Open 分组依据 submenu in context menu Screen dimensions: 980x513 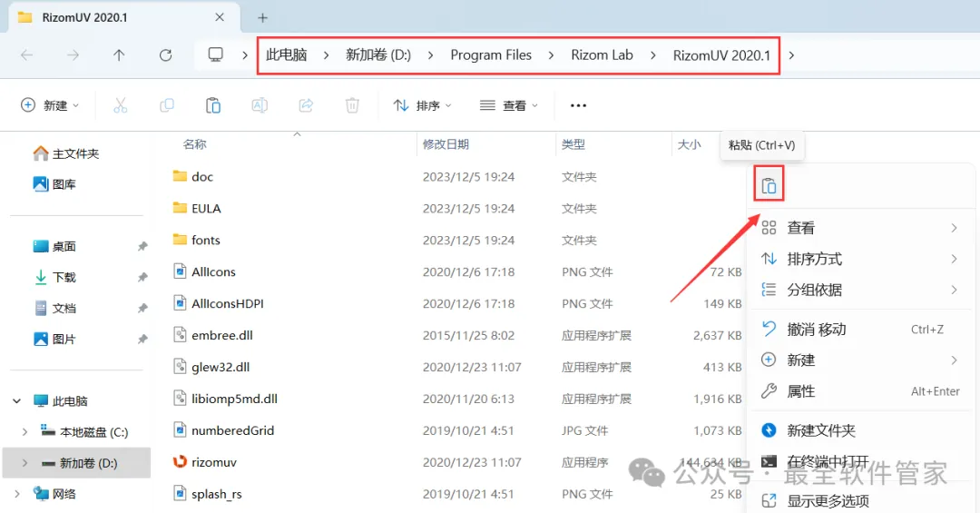coord(860,290)
